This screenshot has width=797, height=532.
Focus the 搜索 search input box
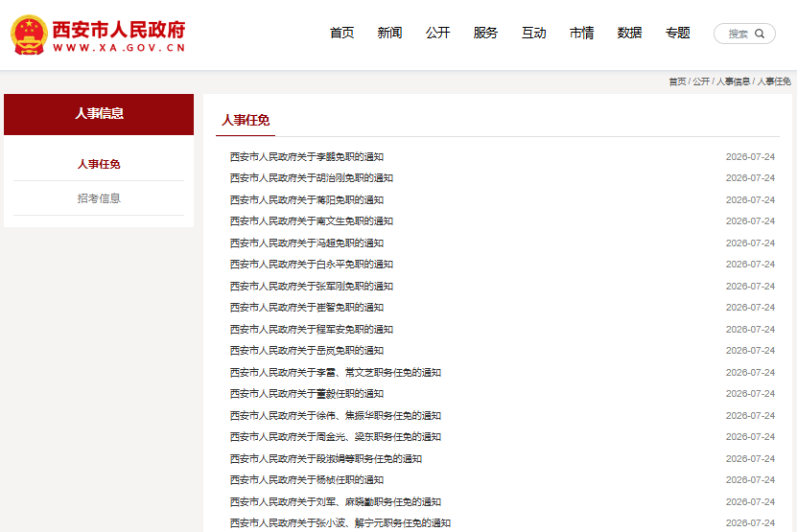coord(744,34)
